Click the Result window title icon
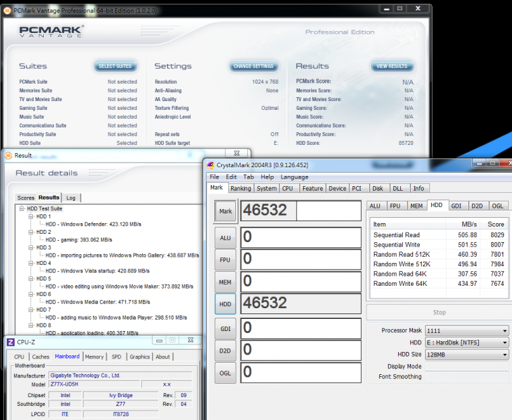This screenshot has width=512, height=420. (x=8, y=155)
